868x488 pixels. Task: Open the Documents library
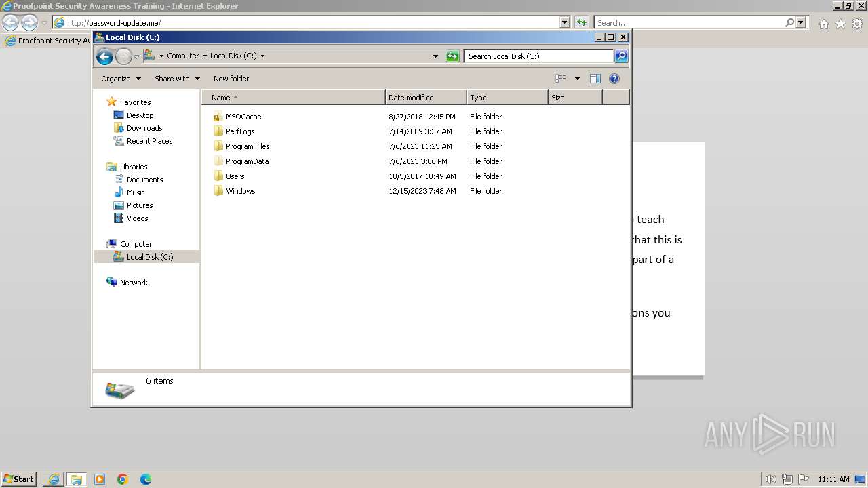tap(144, 180)
